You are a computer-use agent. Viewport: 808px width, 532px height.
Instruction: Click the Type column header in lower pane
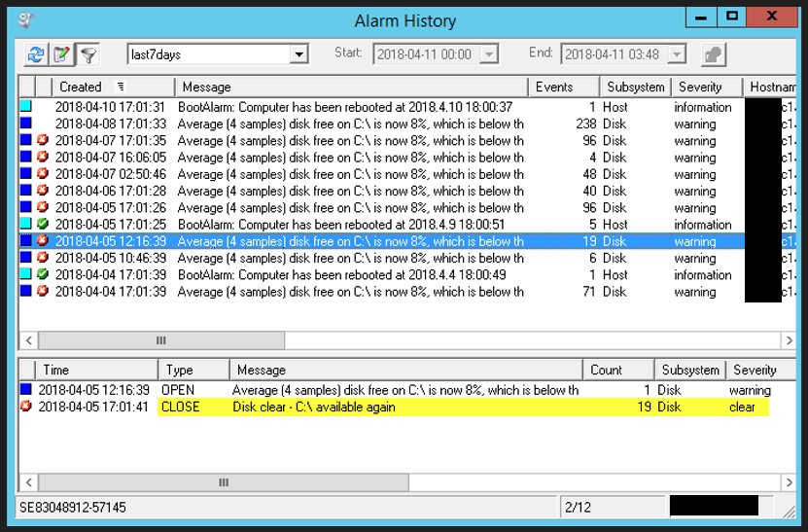coord(193,370)
